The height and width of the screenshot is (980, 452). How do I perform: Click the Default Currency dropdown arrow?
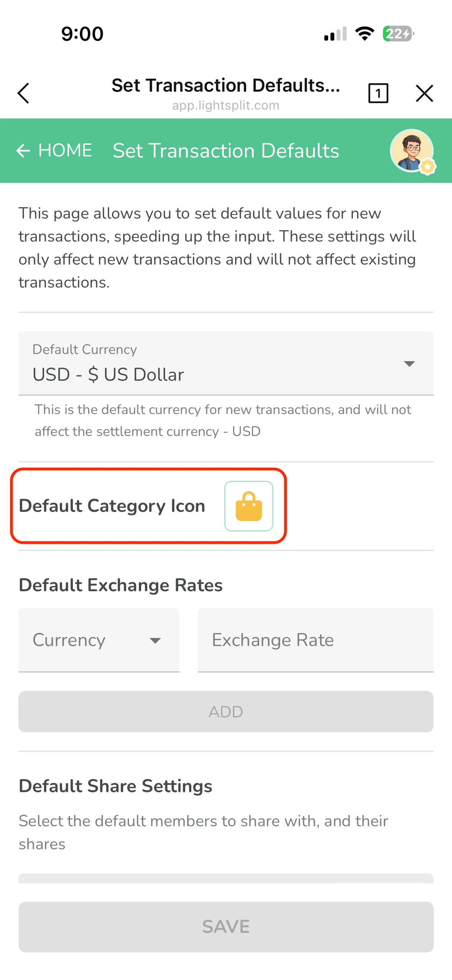409,363
